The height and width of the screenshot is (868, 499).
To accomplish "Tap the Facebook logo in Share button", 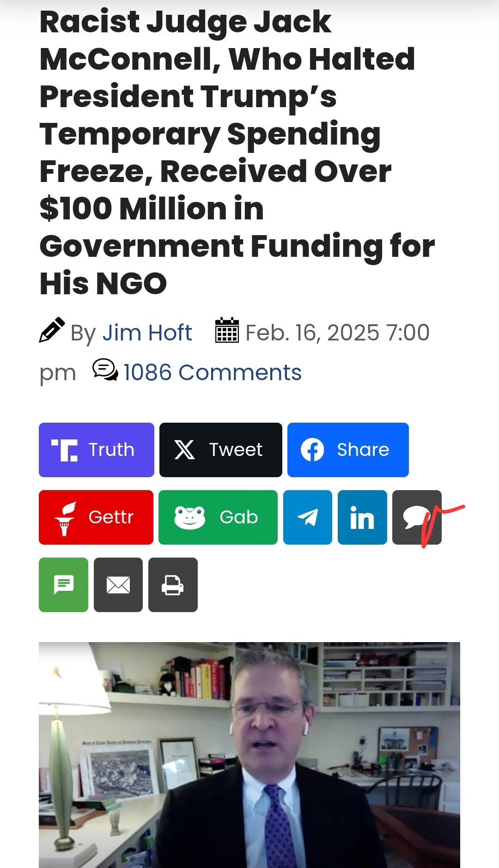I will pyautogui.click(x=312, y=450).
